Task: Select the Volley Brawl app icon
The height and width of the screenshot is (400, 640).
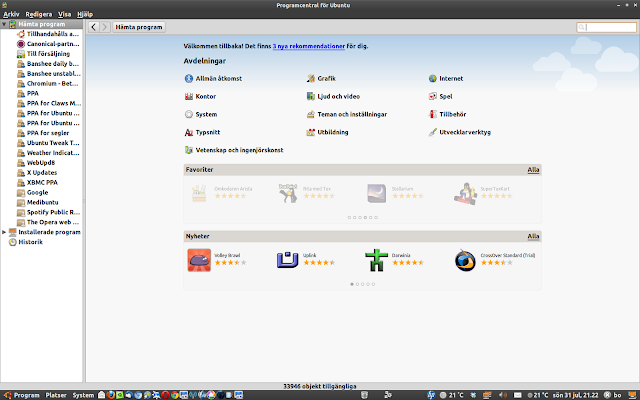Action: [x=199, y=260]
